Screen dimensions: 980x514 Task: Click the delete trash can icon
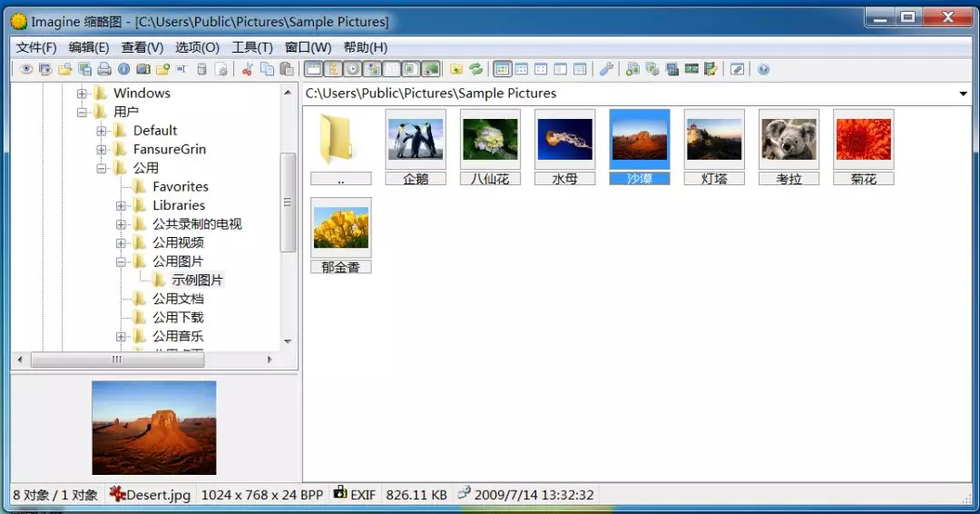[x=201, y=69]
